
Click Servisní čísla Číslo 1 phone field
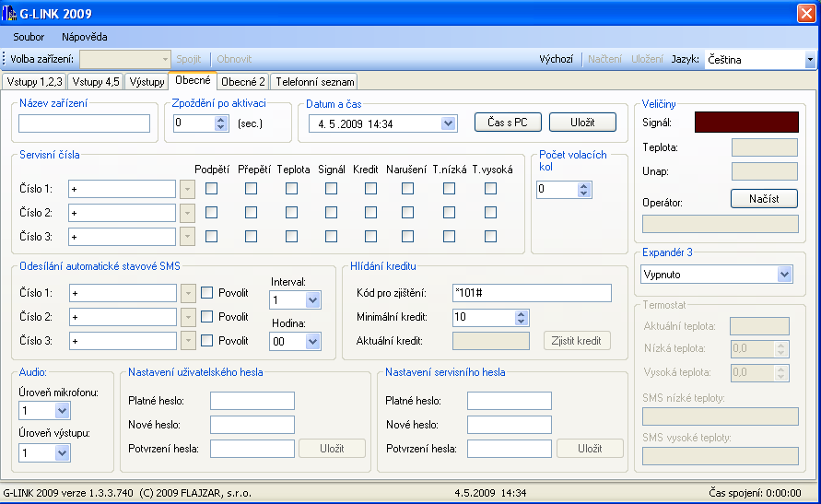[x=122, y=189]
